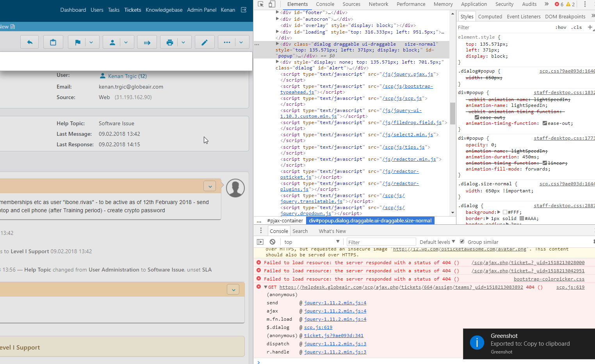Expand the div with id footer

click(278, 12)
